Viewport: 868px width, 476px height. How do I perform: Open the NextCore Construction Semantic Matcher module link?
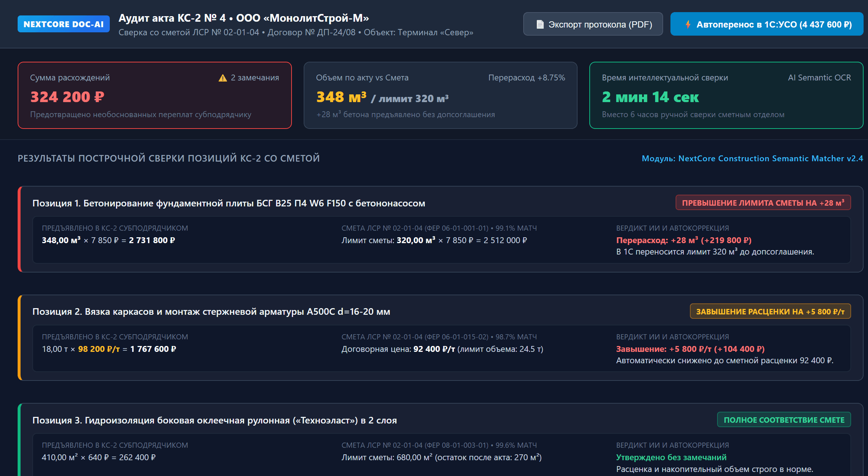(x=752, y=158)
